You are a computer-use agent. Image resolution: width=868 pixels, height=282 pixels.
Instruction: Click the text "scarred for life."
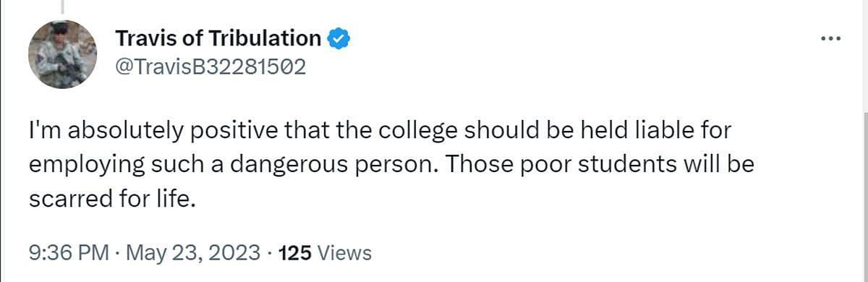coord(113,197)
